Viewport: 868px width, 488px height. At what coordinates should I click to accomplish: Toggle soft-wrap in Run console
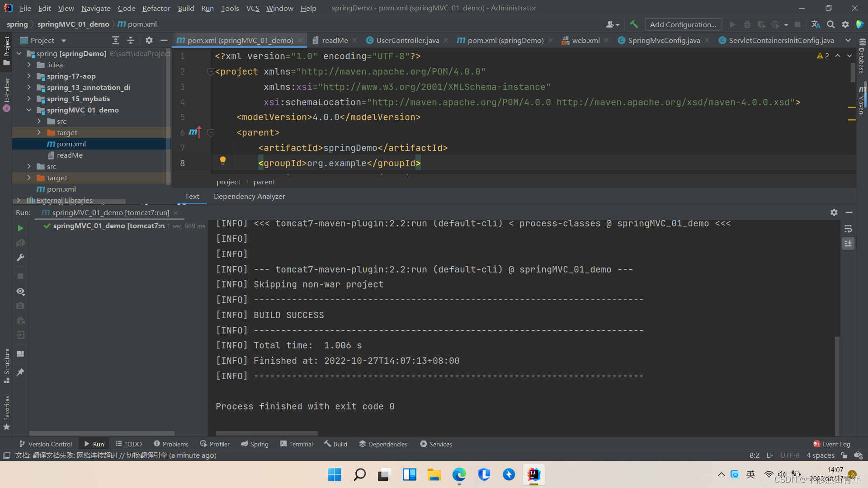[x=848, y=229]
